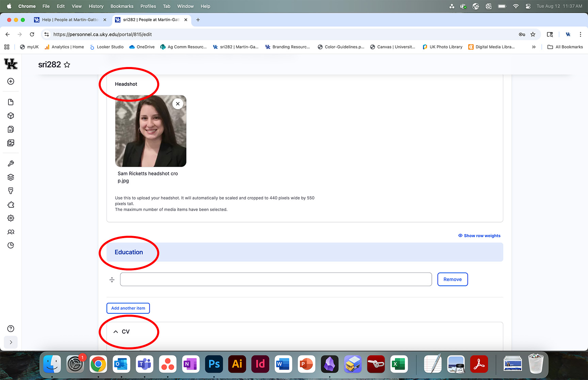Click the empty Education text field

pyautogui.click(x=276, y=279)
